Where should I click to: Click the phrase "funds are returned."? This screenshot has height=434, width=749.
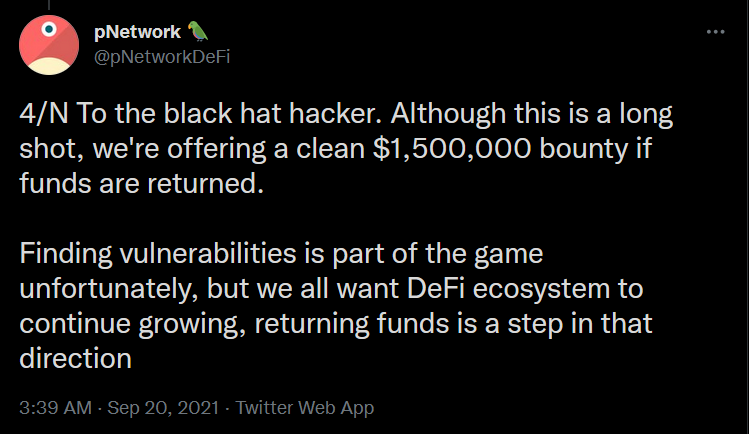tap(141, 183)
